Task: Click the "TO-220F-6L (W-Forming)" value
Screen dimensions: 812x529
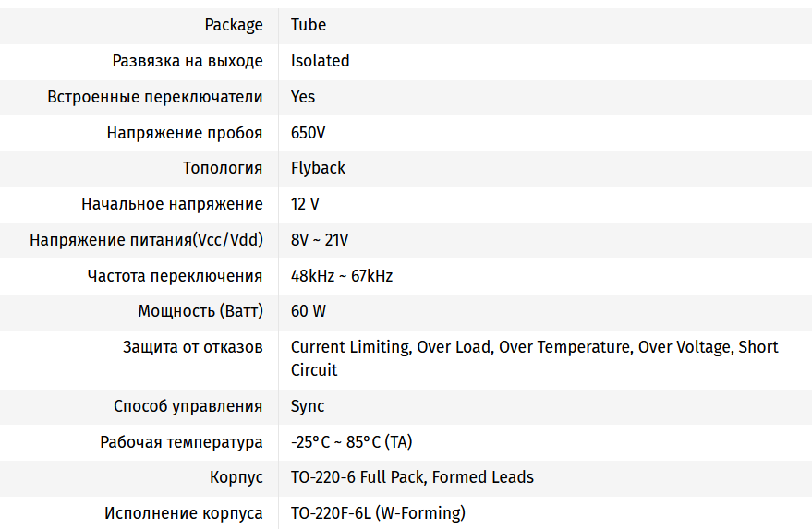Action: click(x=378, y=513)
